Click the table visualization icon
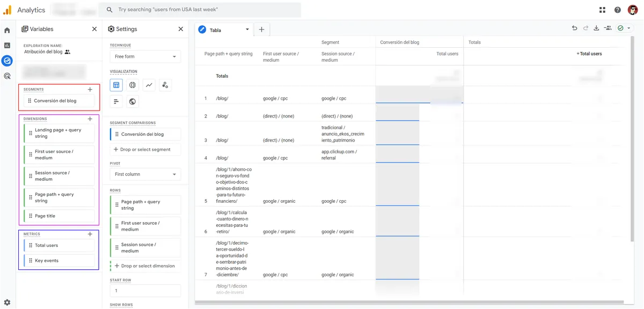The width and height of the screenshot is (644, 309). click(x=116, y=85)
